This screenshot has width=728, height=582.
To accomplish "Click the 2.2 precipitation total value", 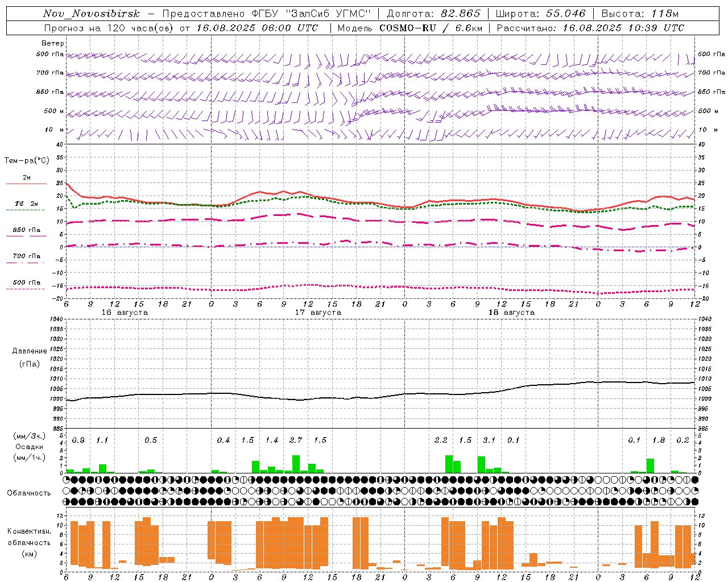I will pyautogui.click(x=441, y=440).
